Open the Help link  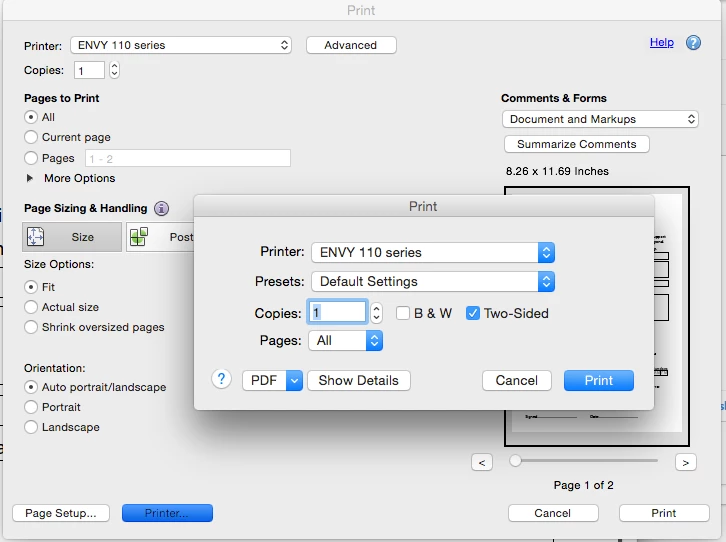[662, 43]
